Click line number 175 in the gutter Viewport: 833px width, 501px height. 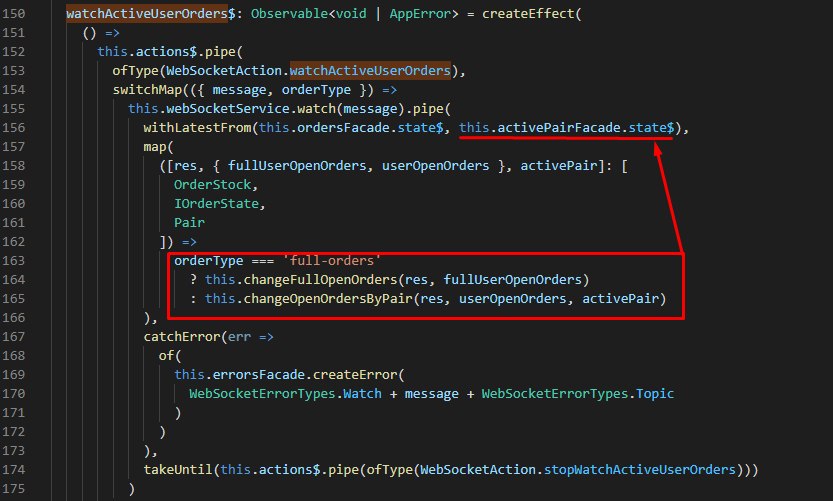click(13, 489)
